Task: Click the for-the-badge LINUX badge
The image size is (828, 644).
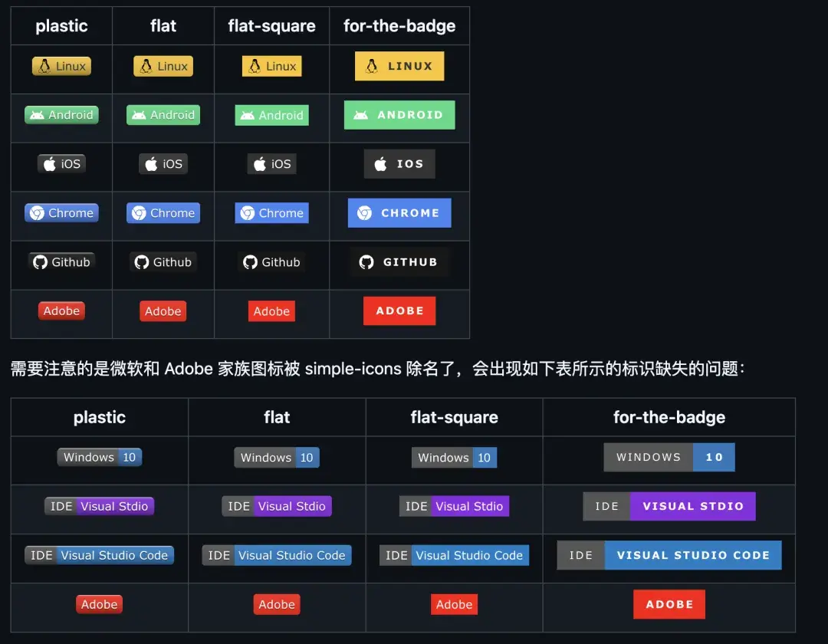Action: pyautogui.click(x=399, y=66)
